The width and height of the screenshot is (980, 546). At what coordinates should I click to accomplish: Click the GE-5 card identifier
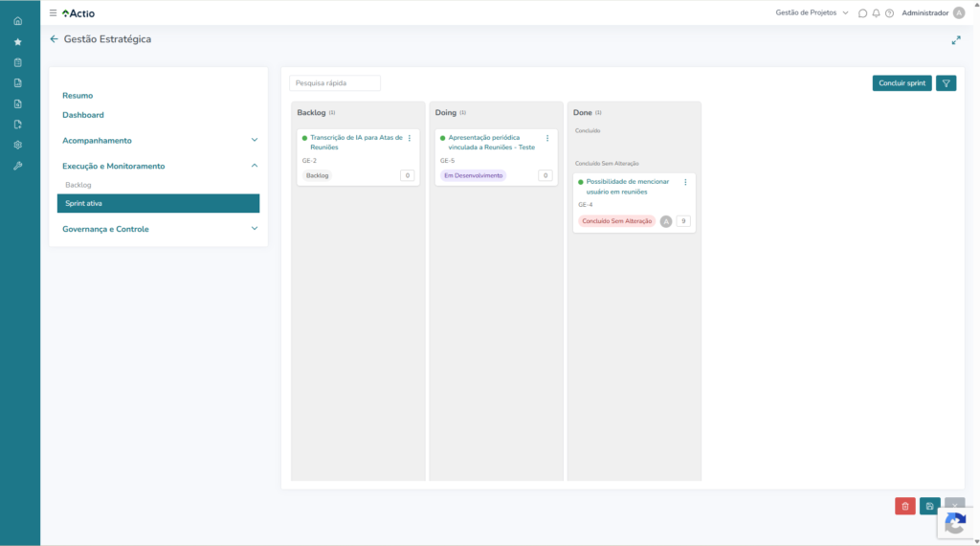pyautogui.click(x=448, y=161)
